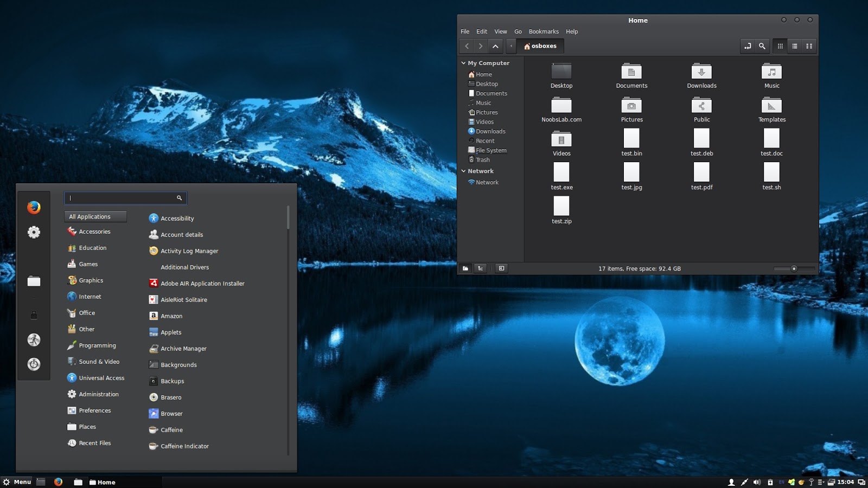Select the search icon in the Nemo toolbar

click(762, 46)
